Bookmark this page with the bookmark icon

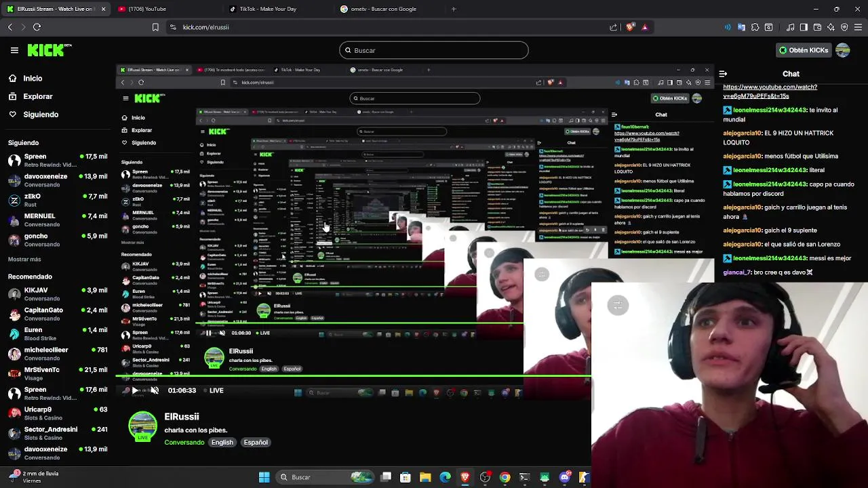(155, 27)
